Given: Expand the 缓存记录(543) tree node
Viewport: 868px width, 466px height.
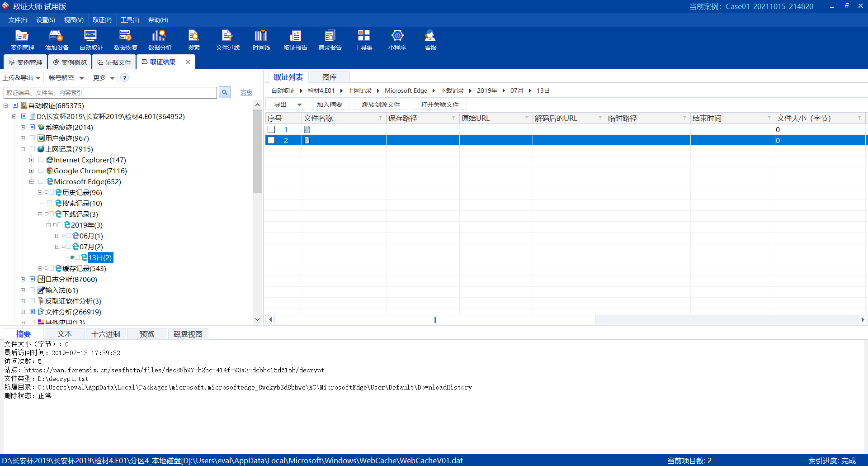Looking at the screenshot, I should coord(40,268).
